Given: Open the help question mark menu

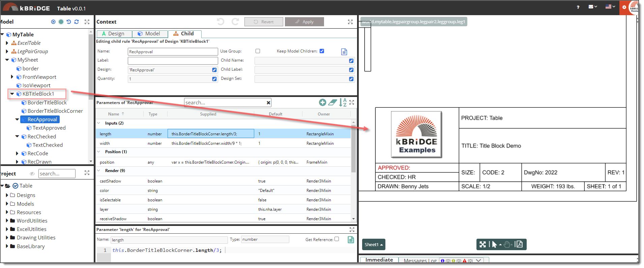Looking at the screenshot, I should [578, 7].
